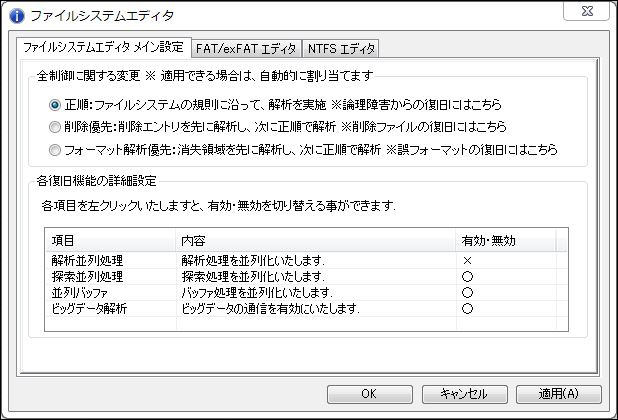Toggle the ○ mark for ビッグデータ解析

tap(467, 308)
